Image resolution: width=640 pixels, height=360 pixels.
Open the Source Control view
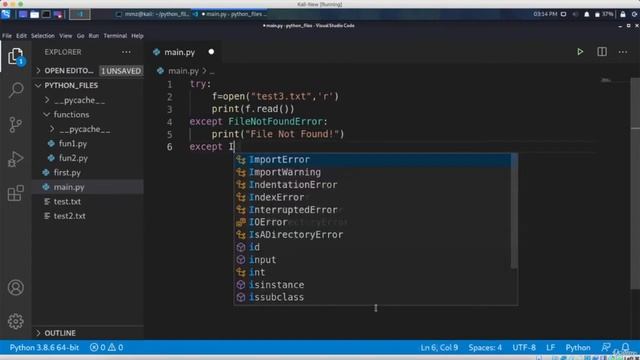pyautogui.click(x=16, y=124)
